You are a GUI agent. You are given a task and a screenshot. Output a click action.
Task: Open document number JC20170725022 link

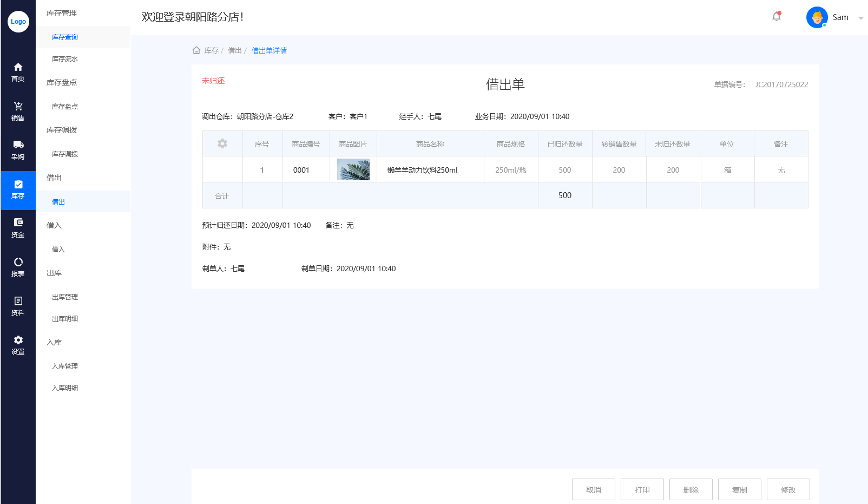[x=781, y=84]
